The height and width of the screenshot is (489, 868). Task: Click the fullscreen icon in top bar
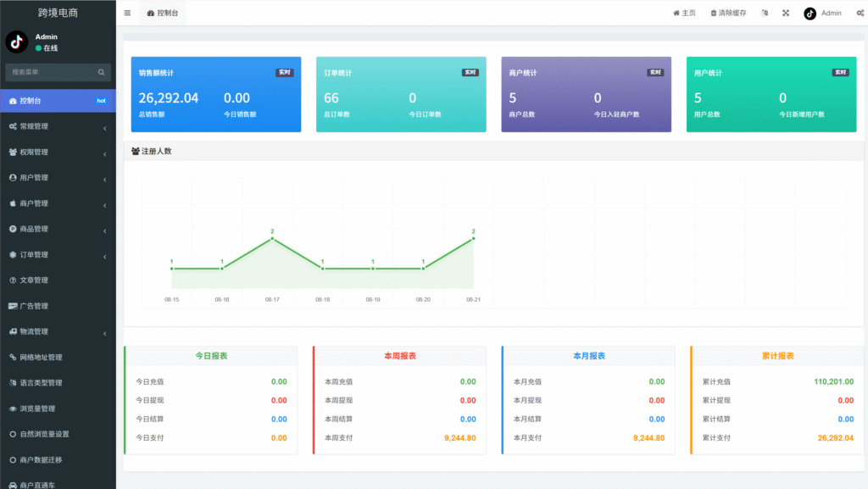(785, 14)
